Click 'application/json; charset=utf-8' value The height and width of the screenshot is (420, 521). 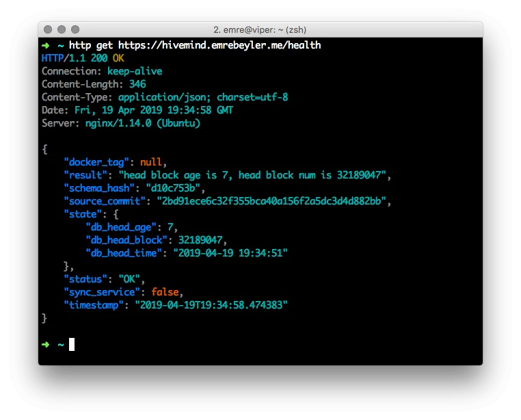pos(203,97)
